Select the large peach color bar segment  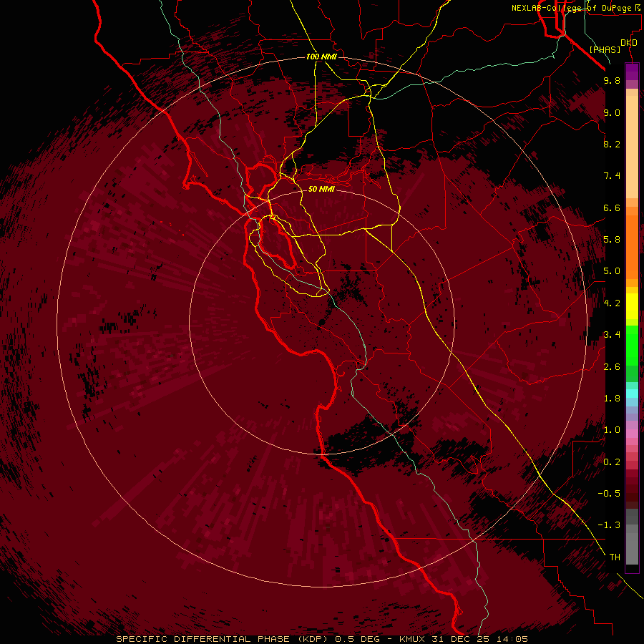pyautogui.click(x=632, y=147)
